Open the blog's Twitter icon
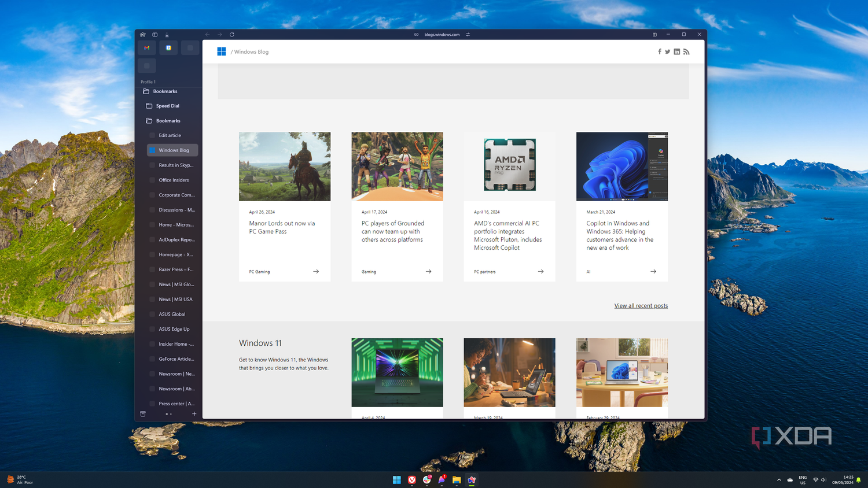Viewport: 868px width, 488px height. [668, 52]
